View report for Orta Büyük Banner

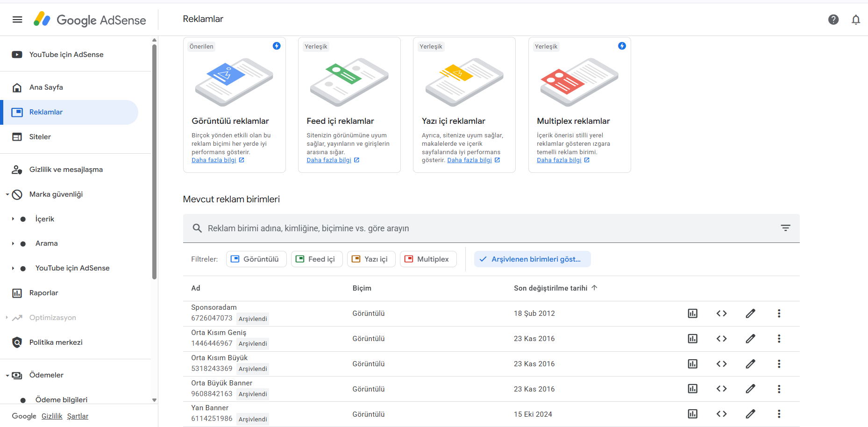pos(693,389)
